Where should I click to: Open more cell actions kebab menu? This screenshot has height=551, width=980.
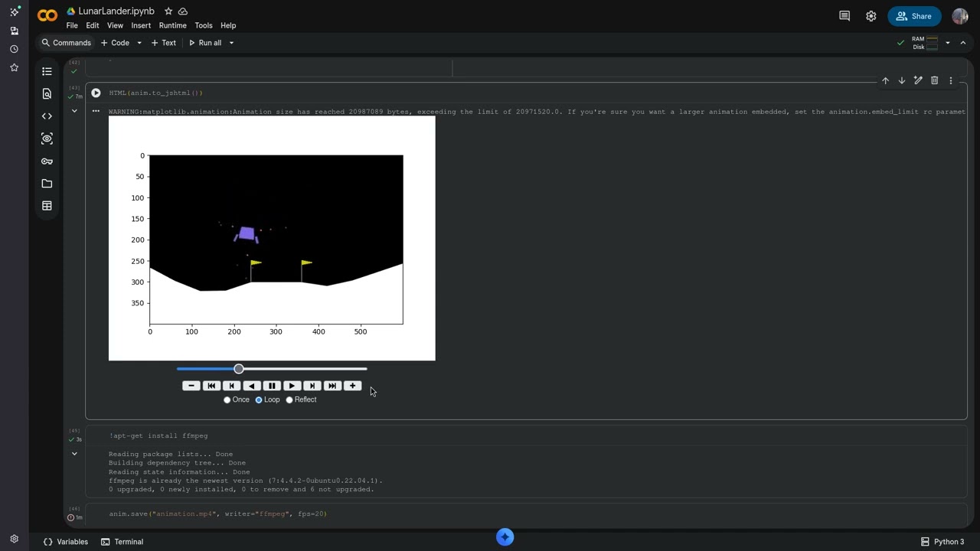point(951,80)
